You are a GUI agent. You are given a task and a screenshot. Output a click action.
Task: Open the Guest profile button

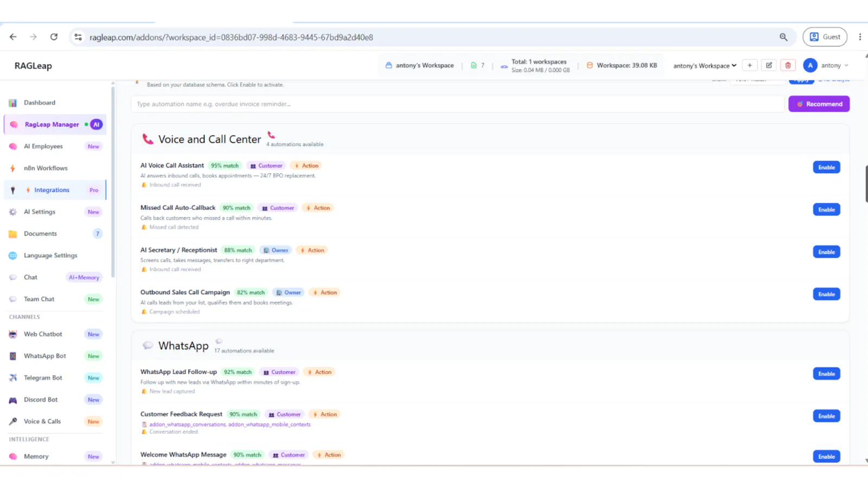[x=825, y=37]
